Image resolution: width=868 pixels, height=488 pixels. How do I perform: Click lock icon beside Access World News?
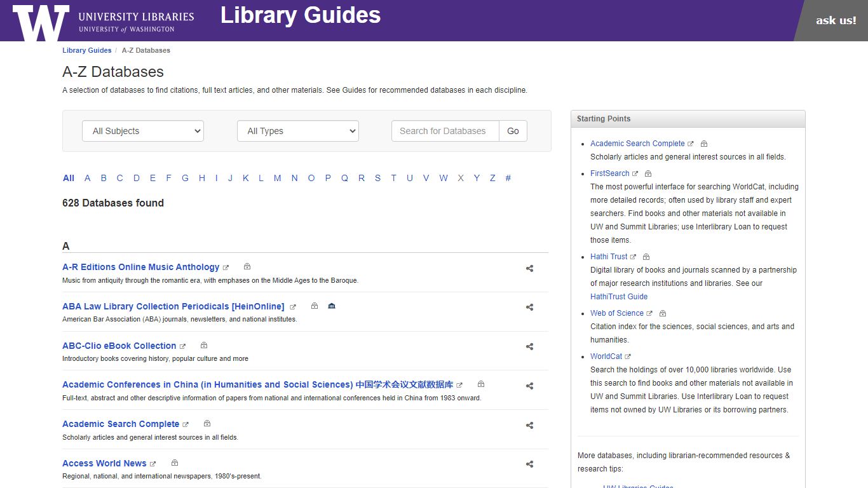click(x=174, y=463)
